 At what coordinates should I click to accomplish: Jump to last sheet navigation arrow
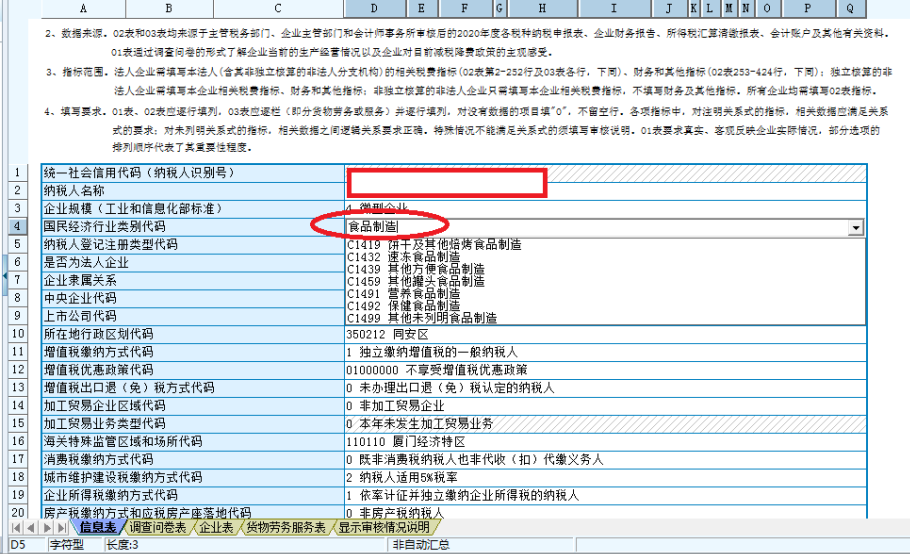(61, 528)
